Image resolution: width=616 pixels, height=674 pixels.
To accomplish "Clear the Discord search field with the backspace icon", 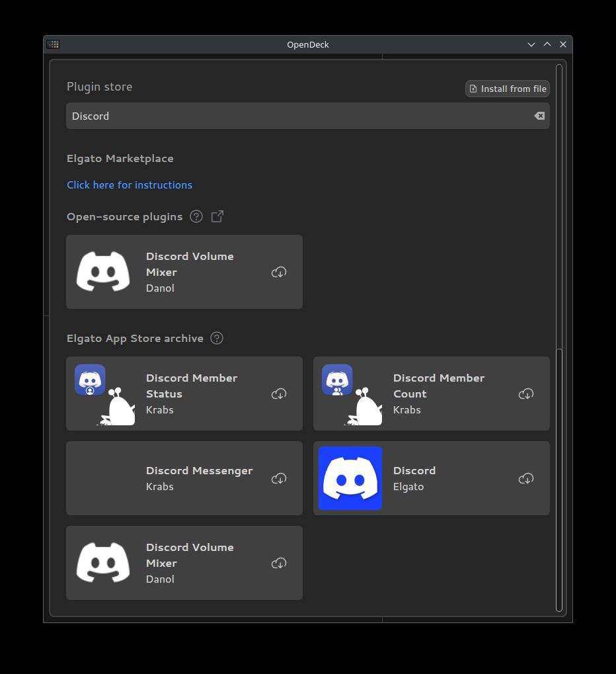I will (539, 116).
